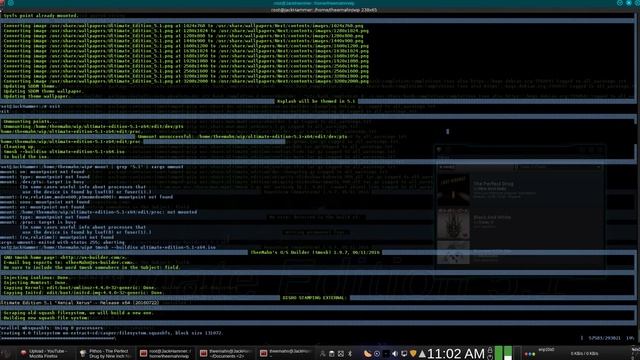This screenshot has height=360, width=640.
Task: Click the 'Injecting Isolinux: Done.' terminal line
Action: [35, 278]
